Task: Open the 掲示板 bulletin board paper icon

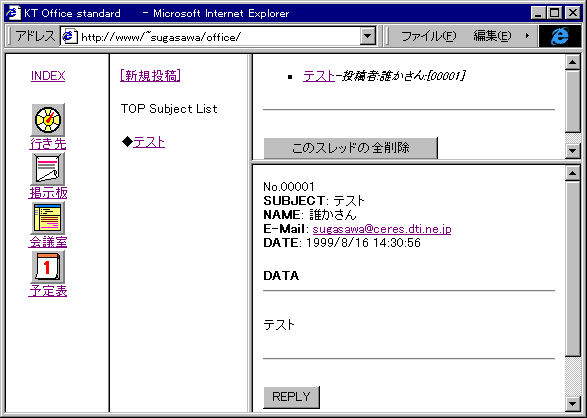Action: 48,169
